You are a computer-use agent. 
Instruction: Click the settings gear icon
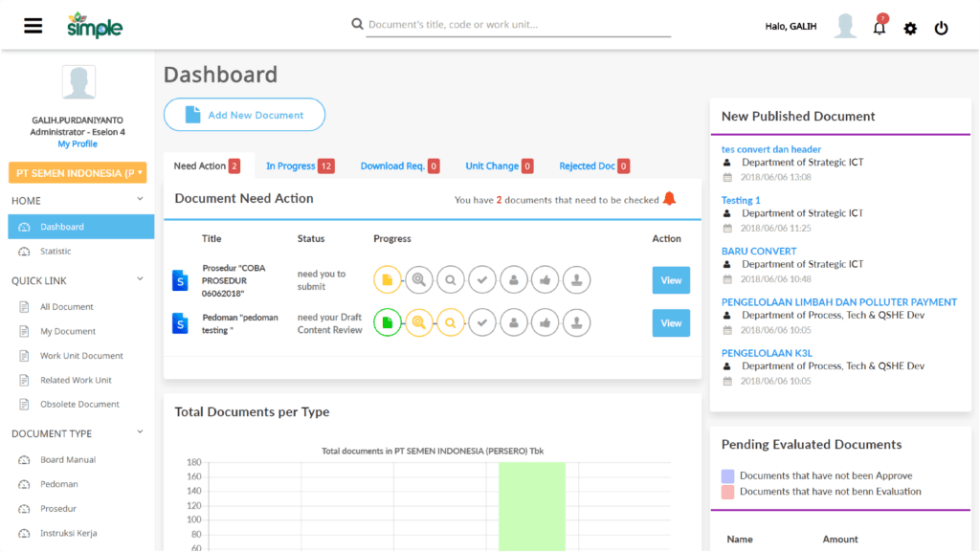910,28
